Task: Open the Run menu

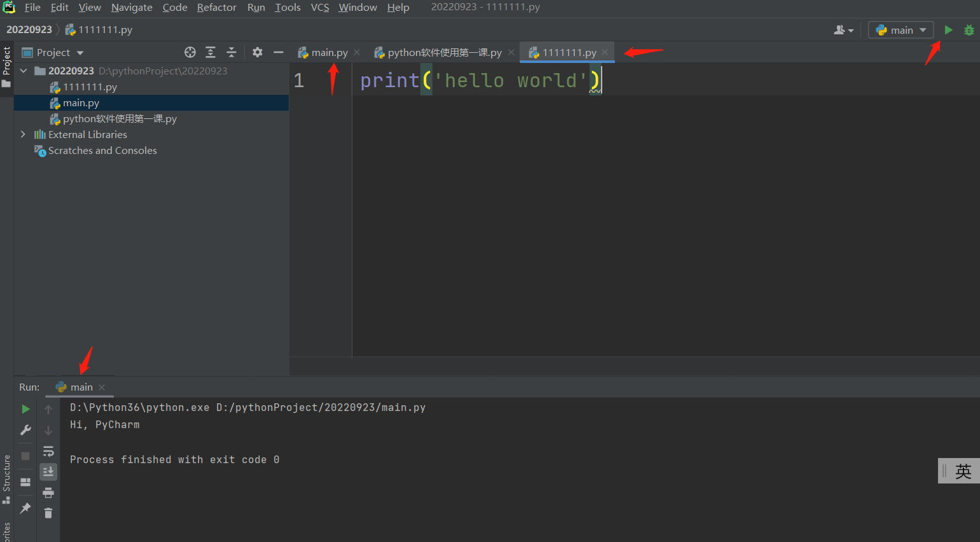Action: coord(256,7)
